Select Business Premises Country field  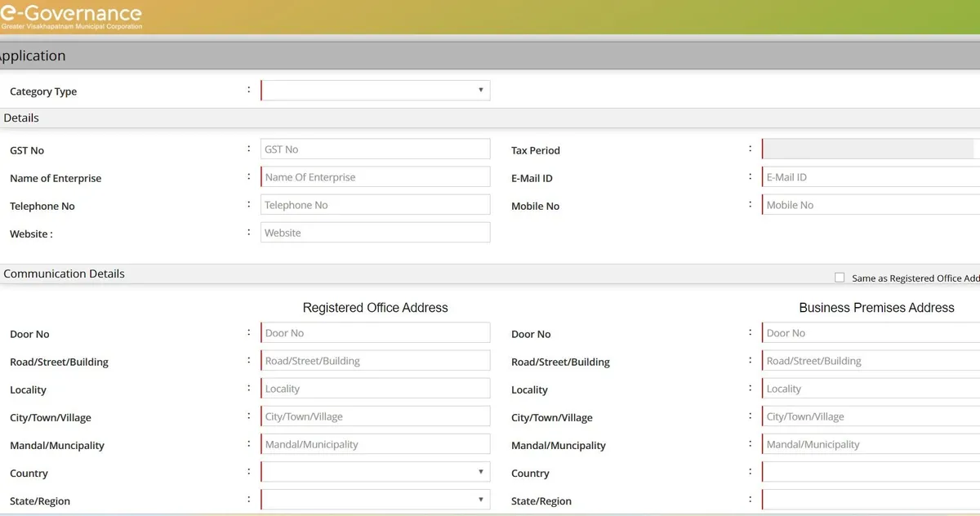pyautogui.click(x=871, y=472)
